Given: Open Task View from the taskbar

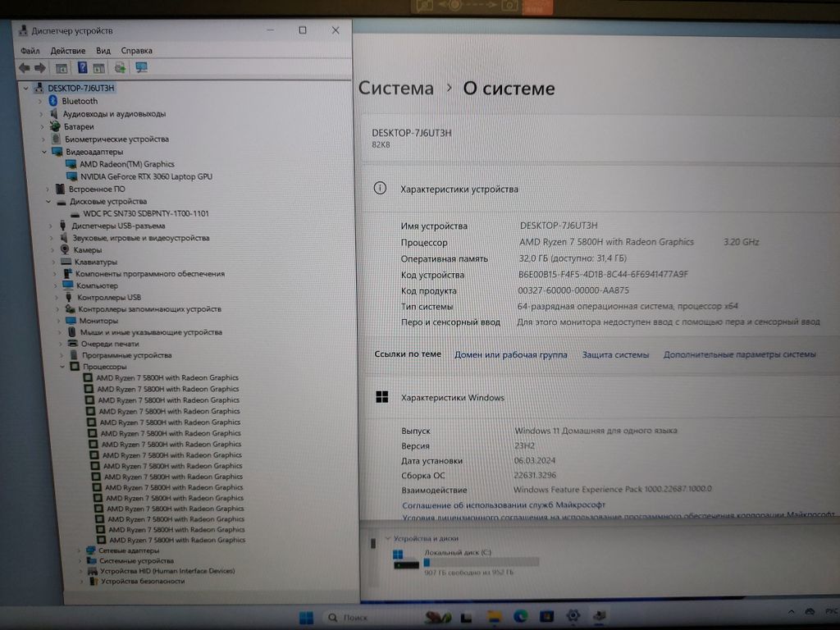Looking at the screenshot, I should coord(467,618).
